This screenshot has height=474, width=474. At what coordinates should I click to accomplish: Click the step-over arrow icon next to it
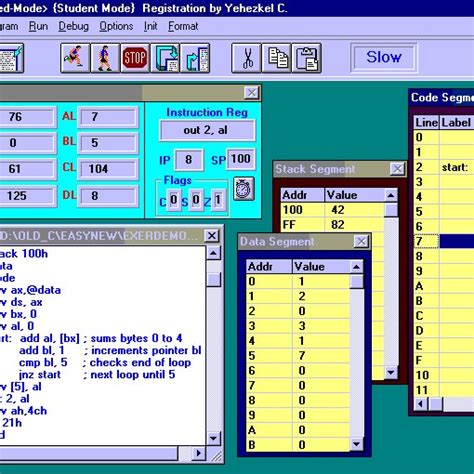pos(195,58)
